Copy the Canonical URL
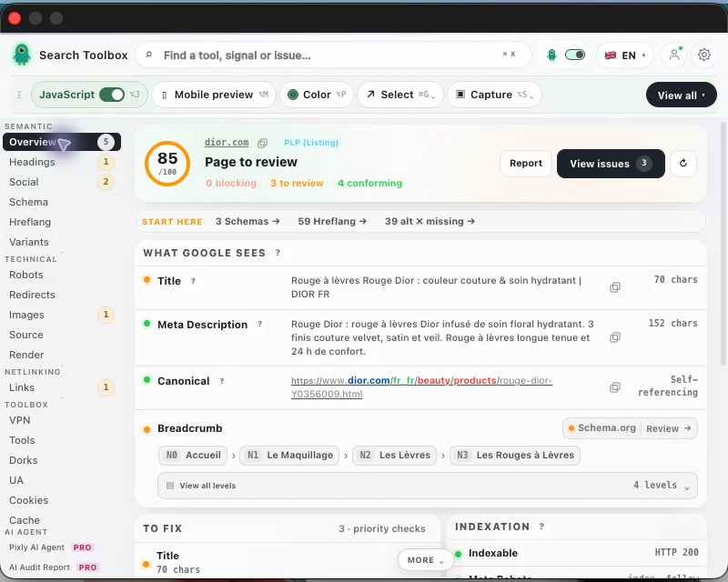 [615, 387]
